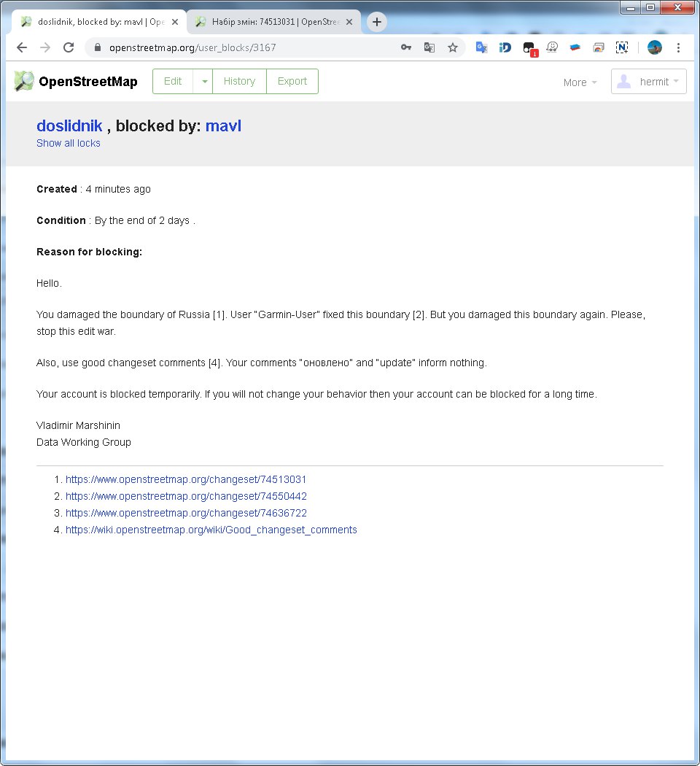700x766 pixels.
Task: Open the mavl user profile link
Action: [x=223, y=126]
